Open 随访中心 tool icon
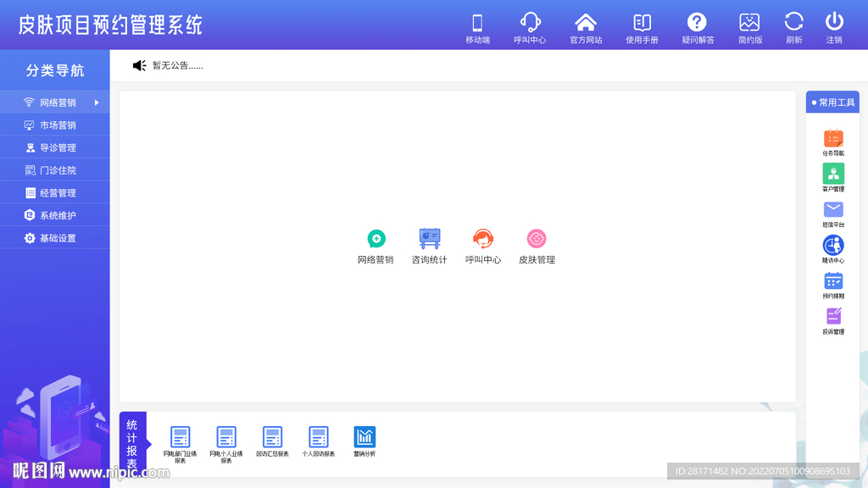 tap(833, 245)
